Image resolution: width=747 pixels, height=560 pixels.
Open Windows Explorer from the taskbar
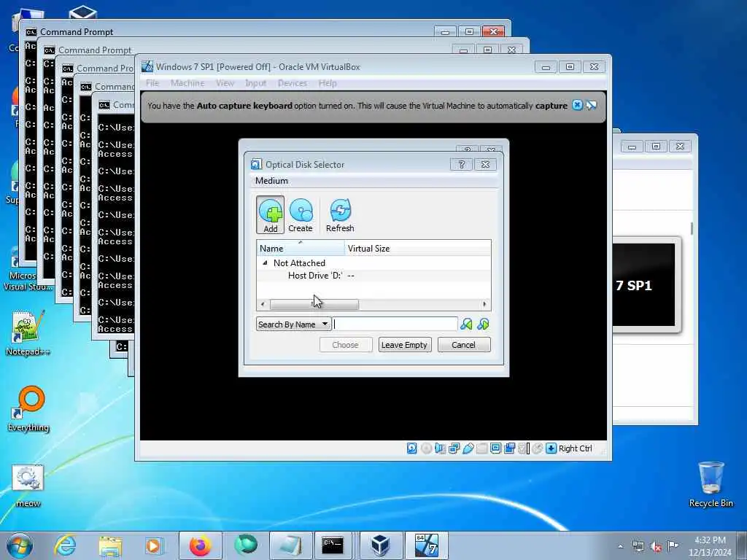click(x=111, y=545)
